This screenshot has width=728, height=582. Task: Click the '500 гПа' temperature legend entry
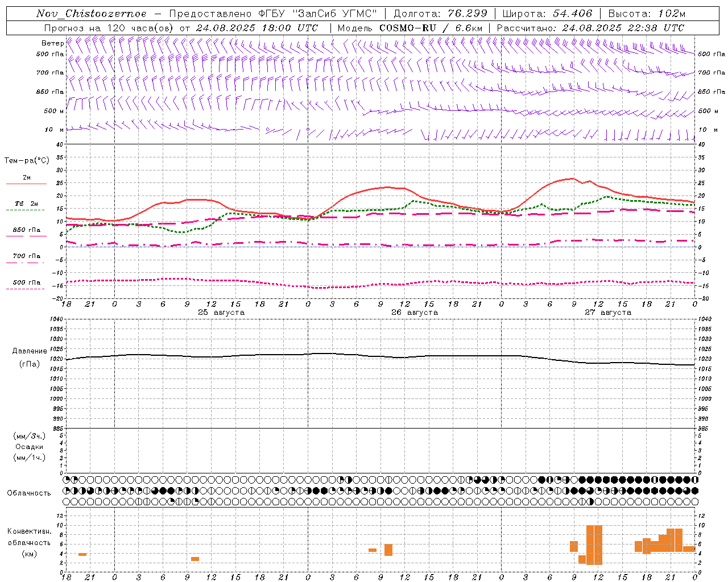pos(27,282)
